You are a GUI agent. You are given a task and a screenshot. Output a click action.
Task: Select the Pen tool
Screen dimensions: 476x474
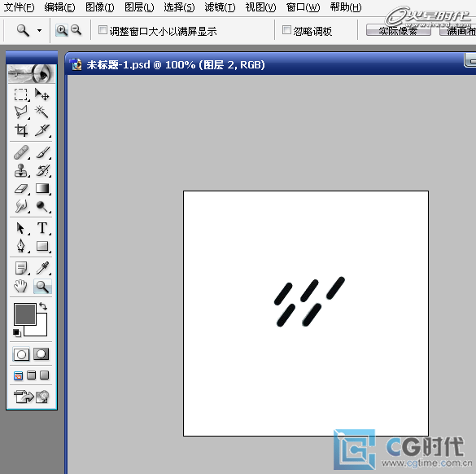[21, 246]
